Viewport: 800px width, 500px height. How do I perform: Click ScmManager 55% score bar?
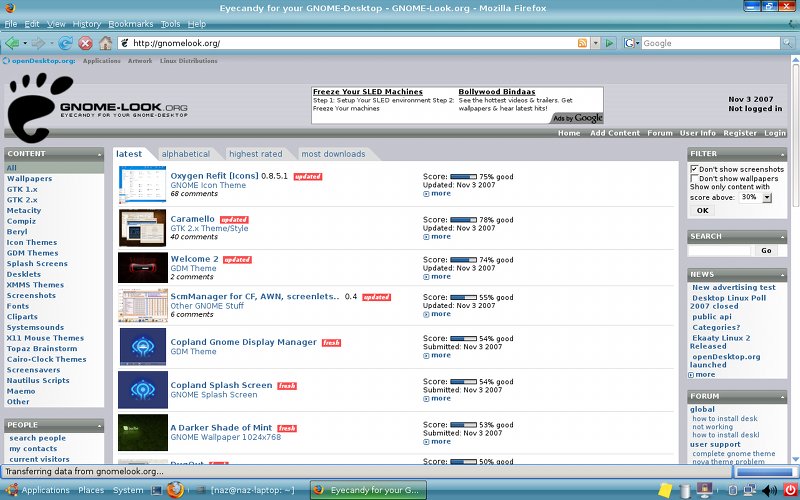463,297
